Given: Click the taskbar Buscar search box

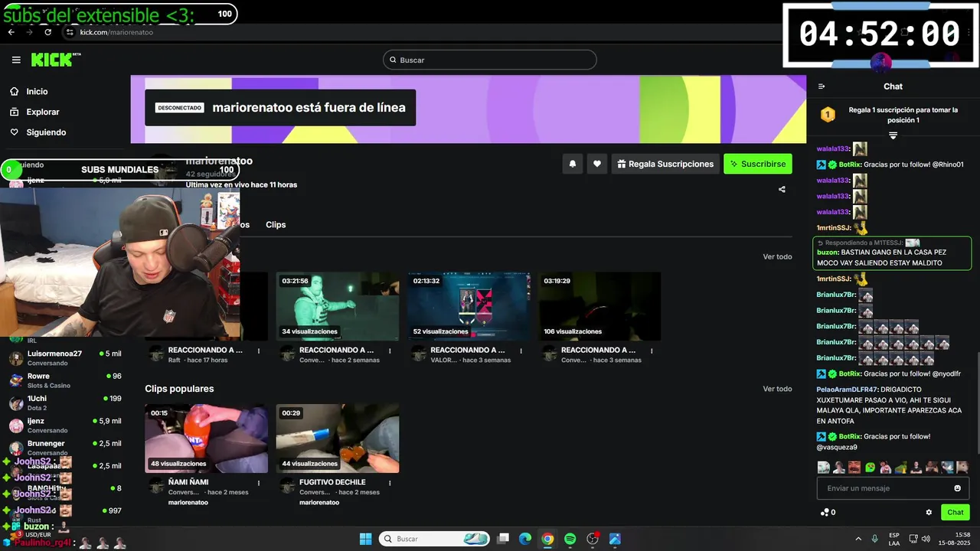Looking at the screenshot, I should tap(434, 539).
